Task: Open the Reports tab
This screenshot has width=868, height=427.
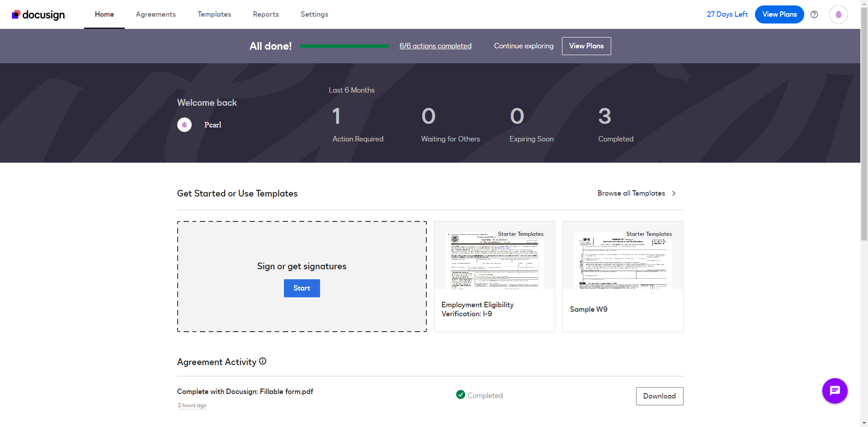Action: [266, 14]
